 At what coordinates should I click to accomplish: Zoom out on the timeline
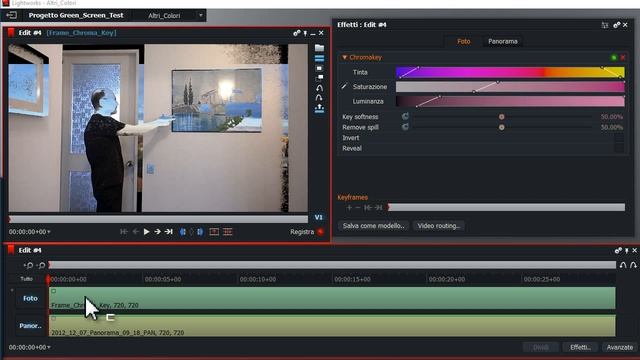(41, 265)
